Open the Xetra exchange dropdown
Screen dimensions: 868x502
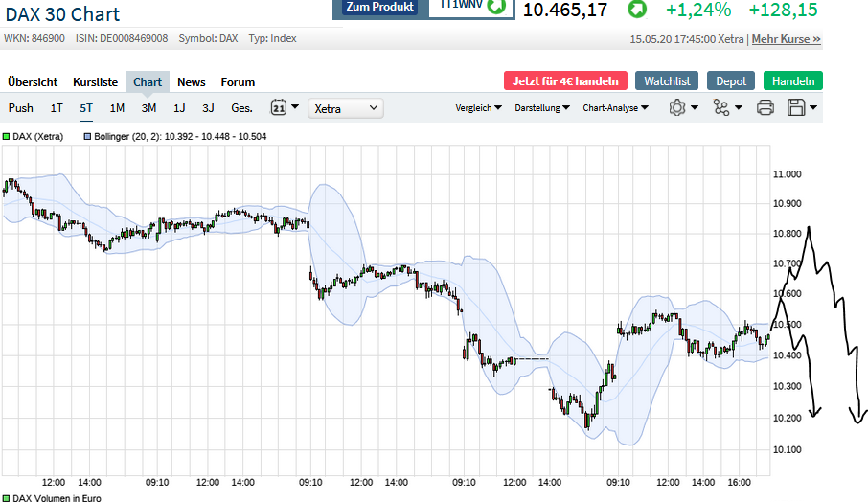coord(346,108)
